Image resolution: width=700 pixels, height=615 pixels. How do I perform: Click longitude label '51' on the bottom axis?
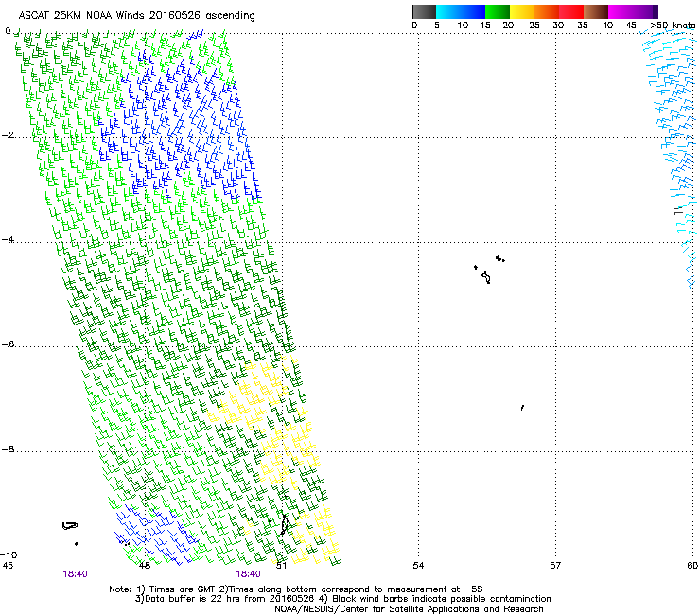click(x=281, y=566)
